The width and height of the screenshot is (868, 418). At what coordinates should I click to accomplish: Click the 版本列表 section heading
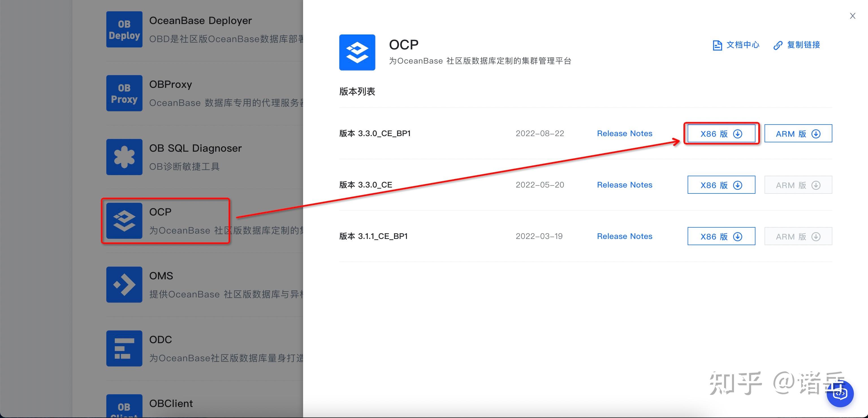(357, 91)
